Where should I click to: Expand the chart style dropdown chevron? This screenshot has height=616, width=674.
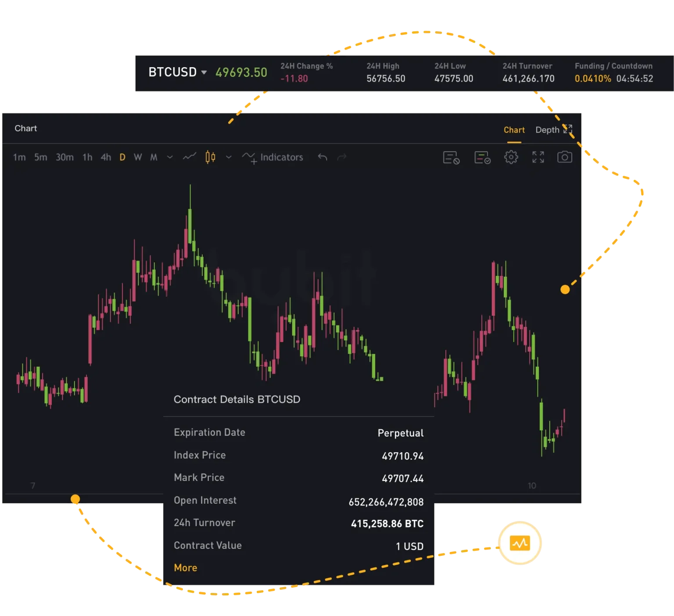[x=229, y=157]
